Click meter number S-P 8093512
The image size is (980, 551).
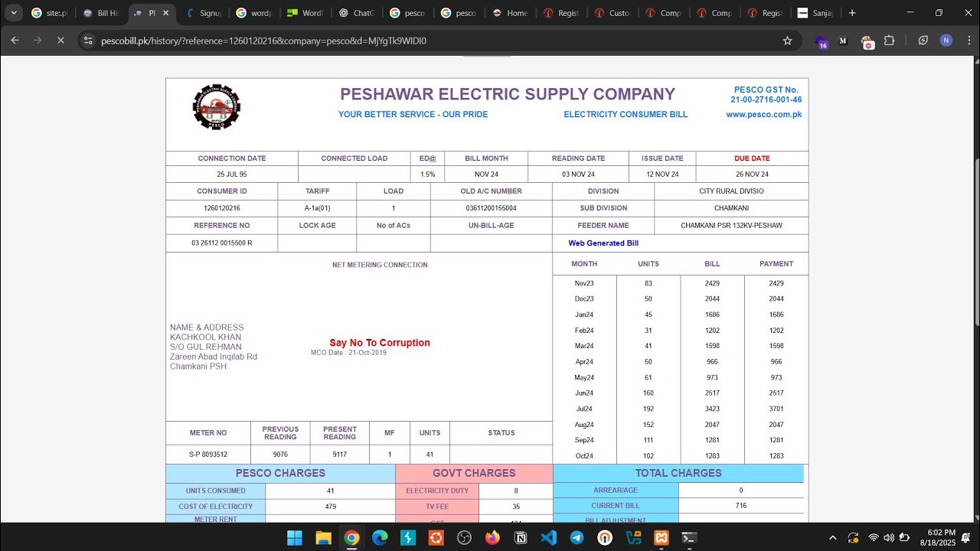[208, 455]
